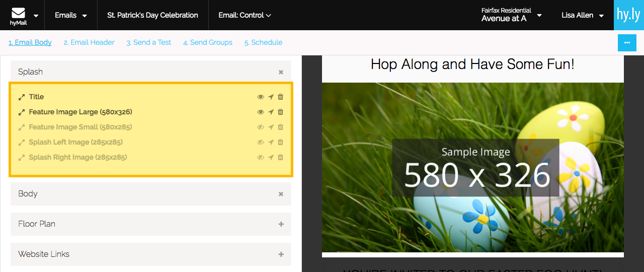
Task: Click the Hop Along and Have Some Fun heading
Action: pyautogui.click(x=472, y=64)
